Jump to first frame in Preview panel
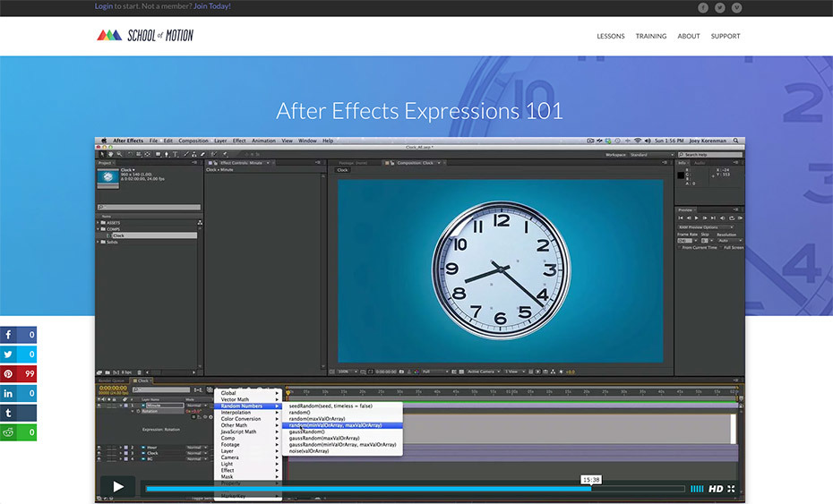The image size is (833, 504). pyautogui.click(x=680, y=218)
